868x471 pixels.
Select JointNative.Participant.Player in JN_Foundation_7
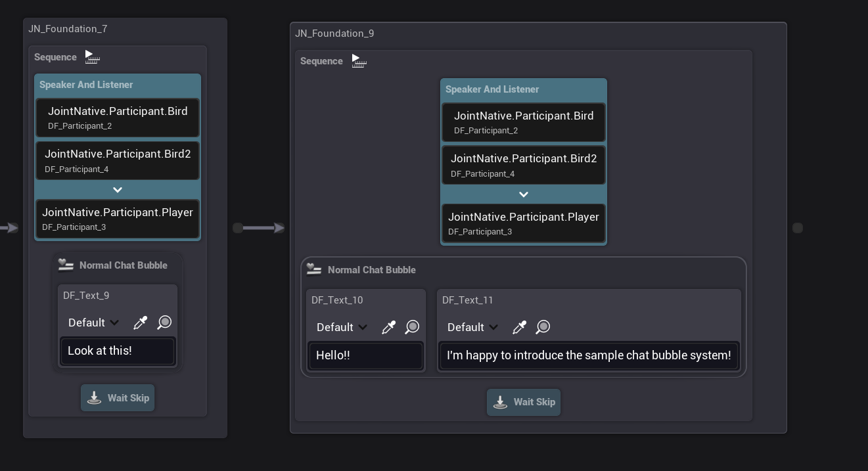[x=118, y=219]
